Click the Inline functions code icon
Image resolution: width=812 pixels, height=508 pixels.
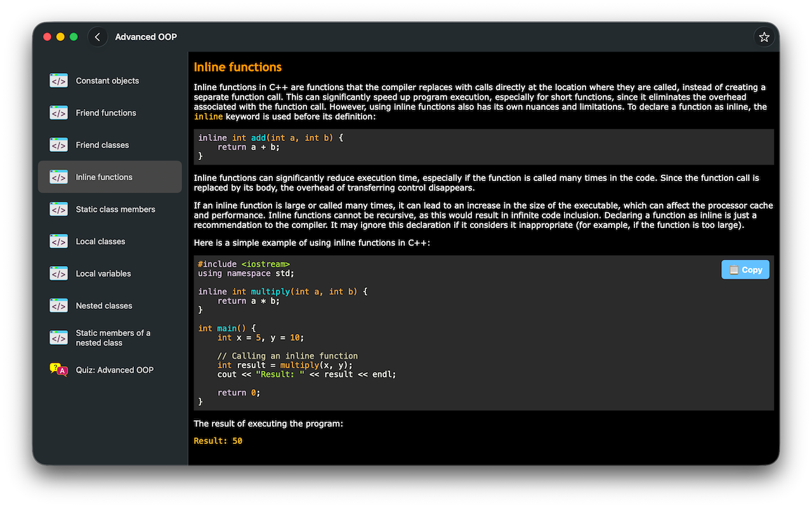58,177
